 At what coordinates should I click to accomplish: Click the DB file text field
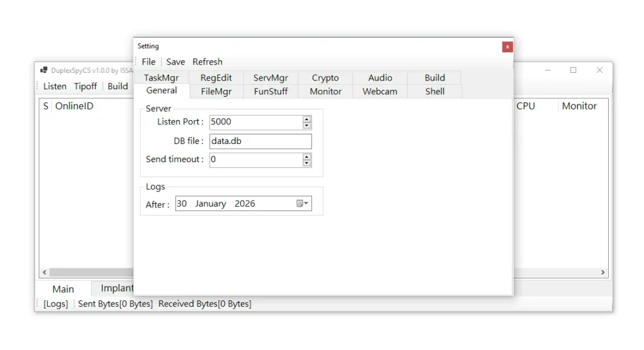(260, 141)
